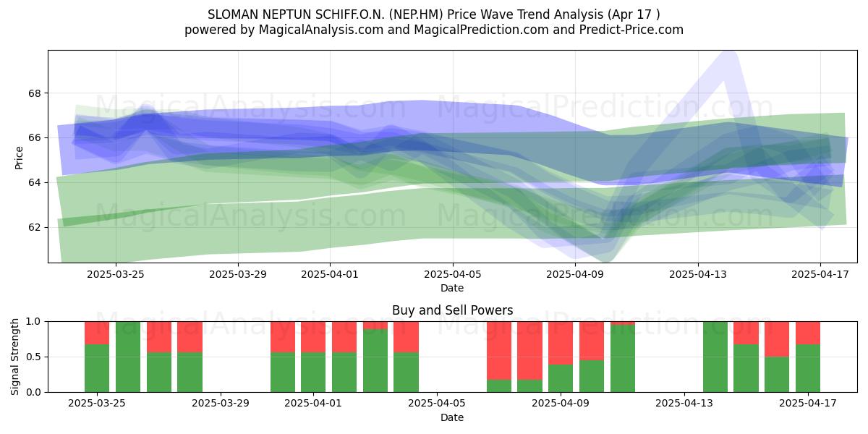Select the small green segment of the 2025-04-08 bar
This screenshot has width=868, height=434.
(x=529, y=386)
